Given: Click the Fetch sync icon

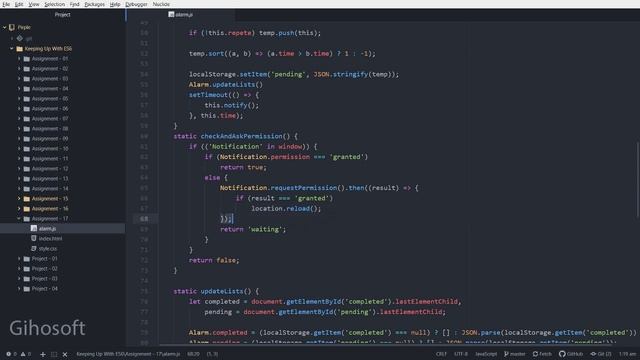Looking at the screenshot, I should 535,354.
